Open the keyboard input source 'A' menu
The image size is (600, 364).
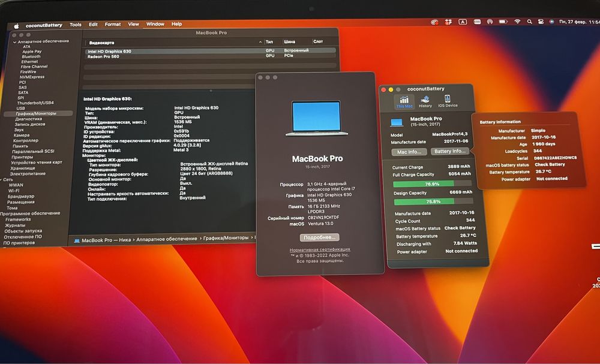point(463,22)
